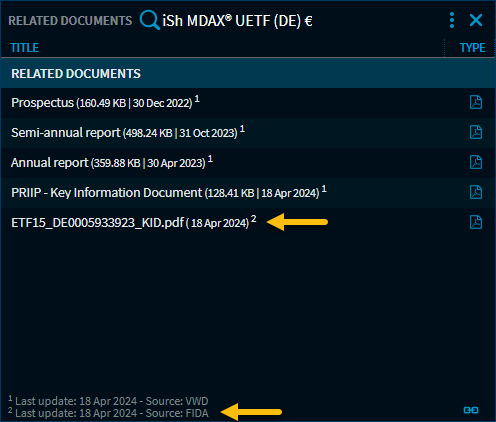This screenshot has height=422, width=496.
Task: Click the iSh MDAX UETF (DE) € instrument name
Action: coord(237,21)
